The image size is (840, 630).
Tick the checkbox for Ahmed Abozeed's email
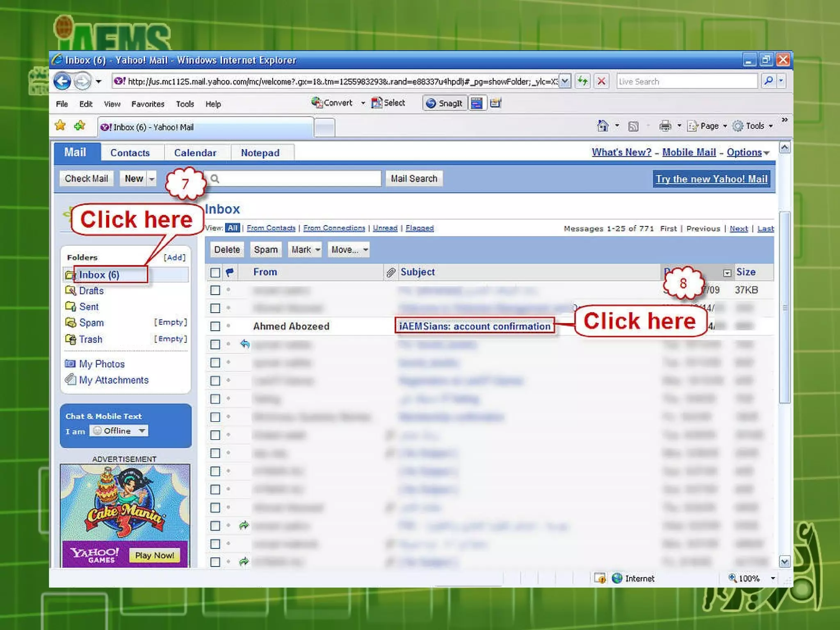215,326
